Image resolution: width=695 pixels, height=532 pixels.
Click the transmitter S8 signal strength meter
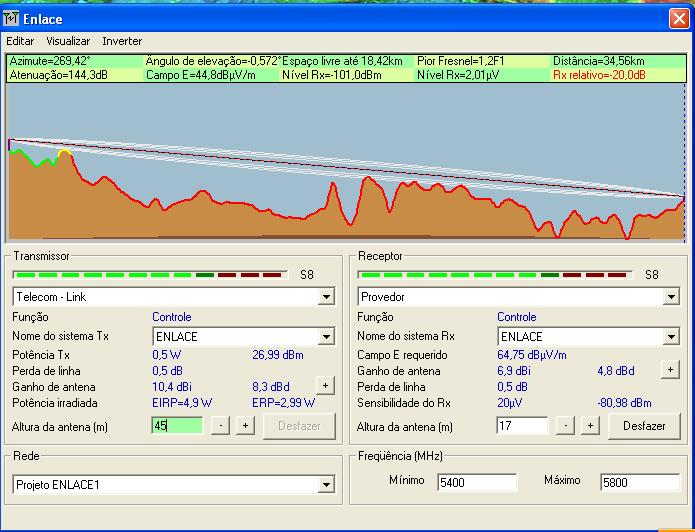[150, 274]
